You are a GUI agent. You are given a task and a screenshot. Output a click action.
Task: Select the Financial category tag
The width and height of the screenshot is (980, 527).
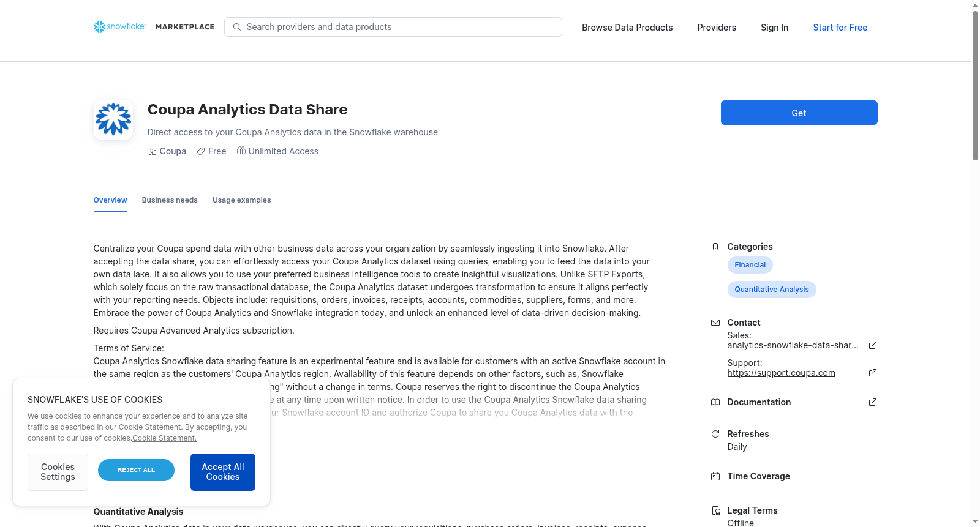pyautogui.click(x=750, y=265)
